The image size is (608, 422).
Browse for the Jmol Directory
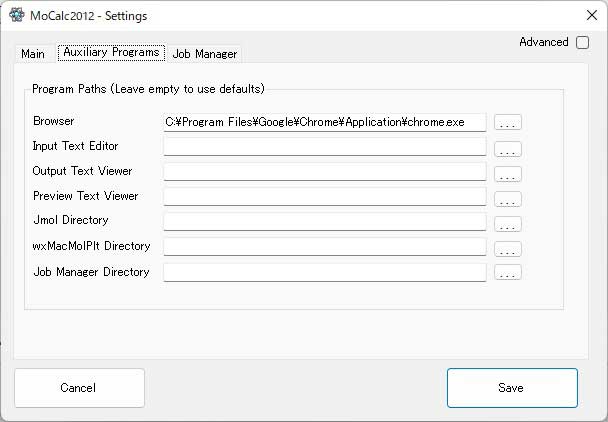[508, 223]
